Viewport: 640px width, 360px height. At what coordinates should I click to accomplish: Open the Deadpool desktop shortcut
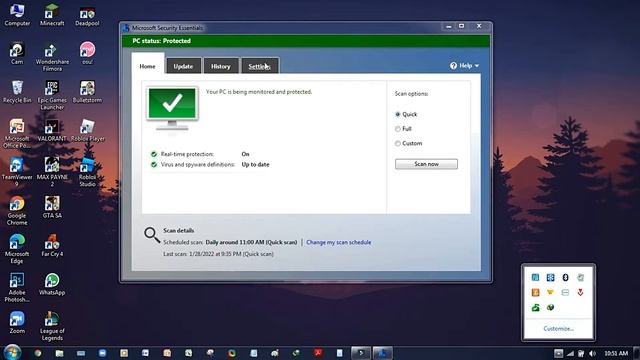pyautogui.click(x=87, y=16)
